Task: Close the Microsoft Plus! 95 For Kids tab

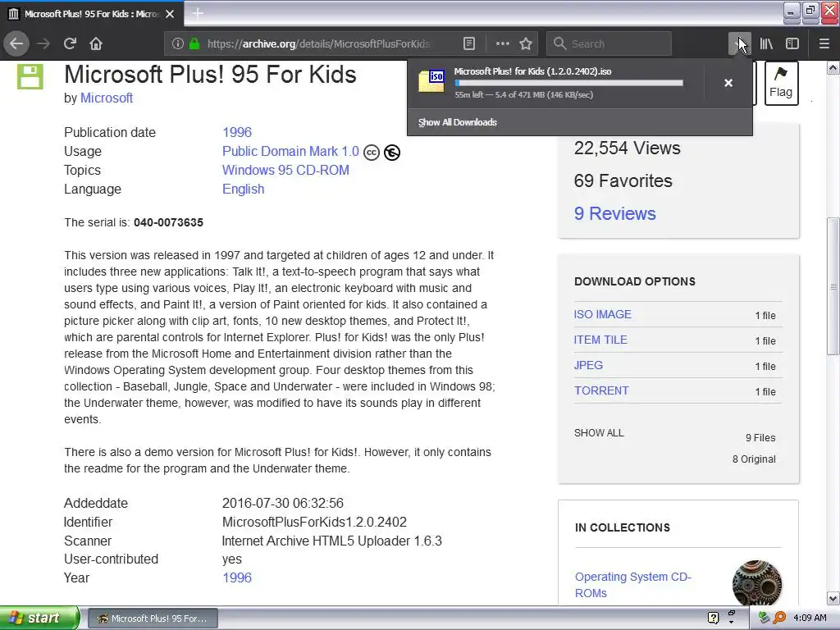Action: pos(170,14)
